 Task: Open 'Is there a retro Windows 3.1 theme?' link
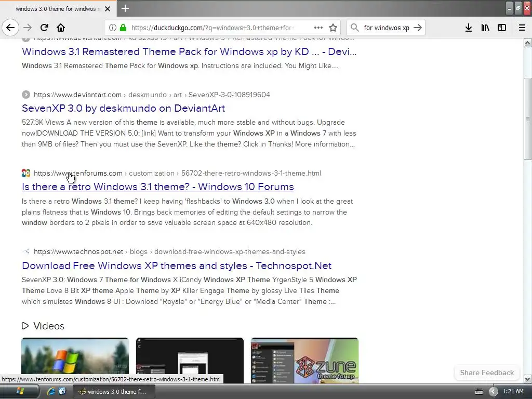(x=158, y=187)
